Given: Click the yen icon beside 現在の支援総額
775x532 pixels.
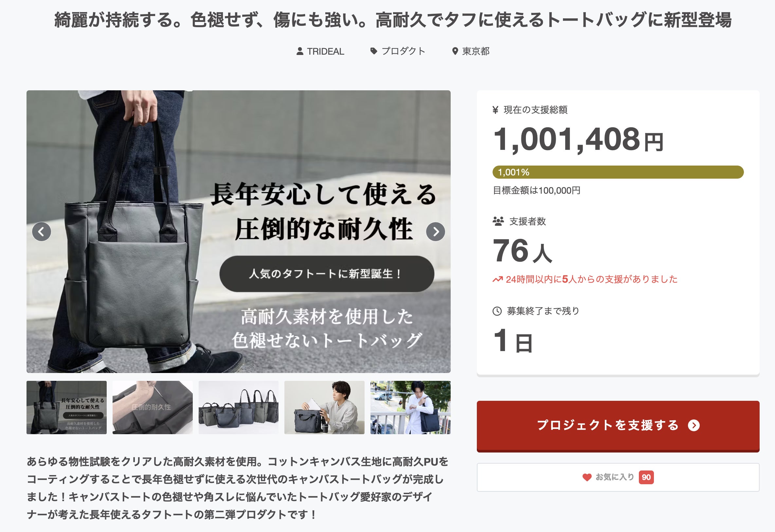Looking at the screenshot, I should [496, 110].
